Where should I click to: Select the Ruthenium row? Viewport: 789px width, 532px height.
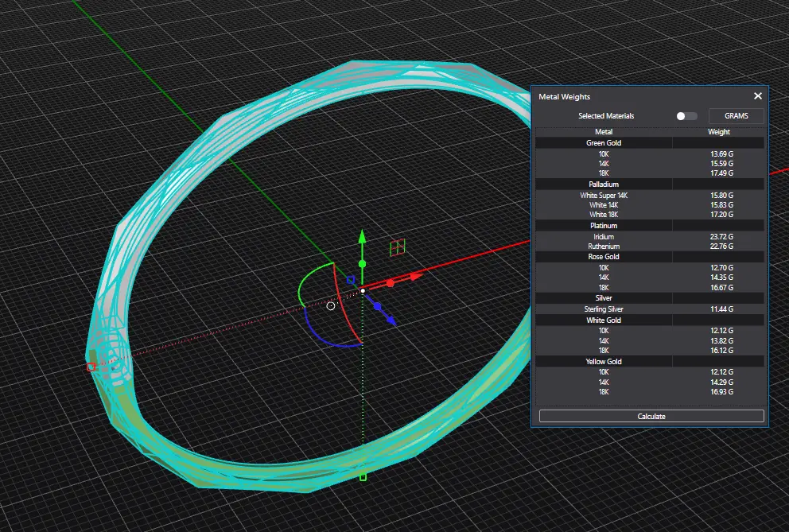pyautogui.click(x=650, y=246)
